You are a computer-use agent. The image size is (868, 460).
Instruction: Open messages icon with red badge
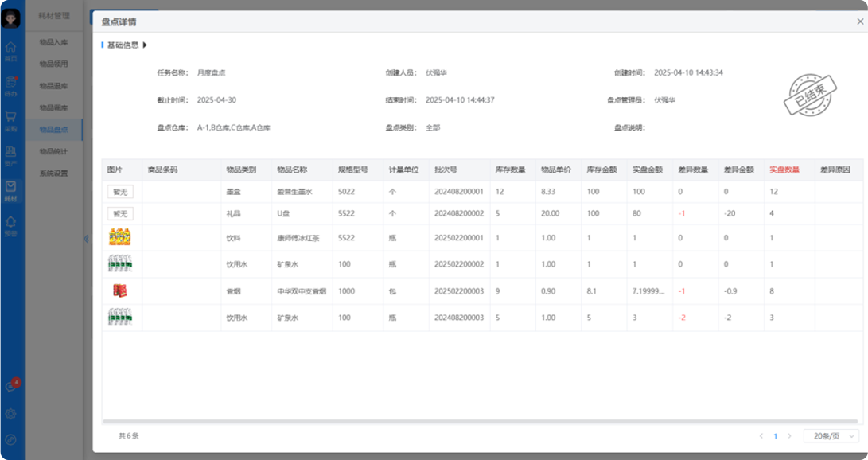click(x=11, y=387)
